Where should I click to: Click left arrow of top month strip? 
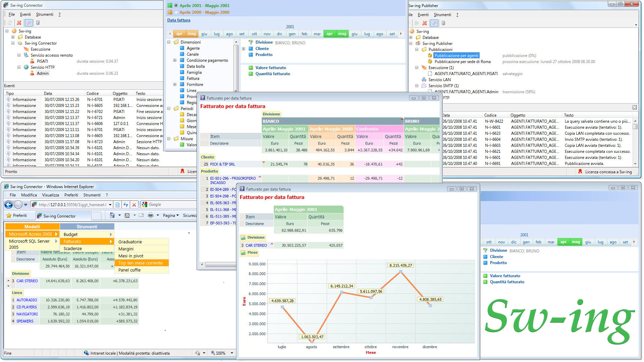(170, 34)
